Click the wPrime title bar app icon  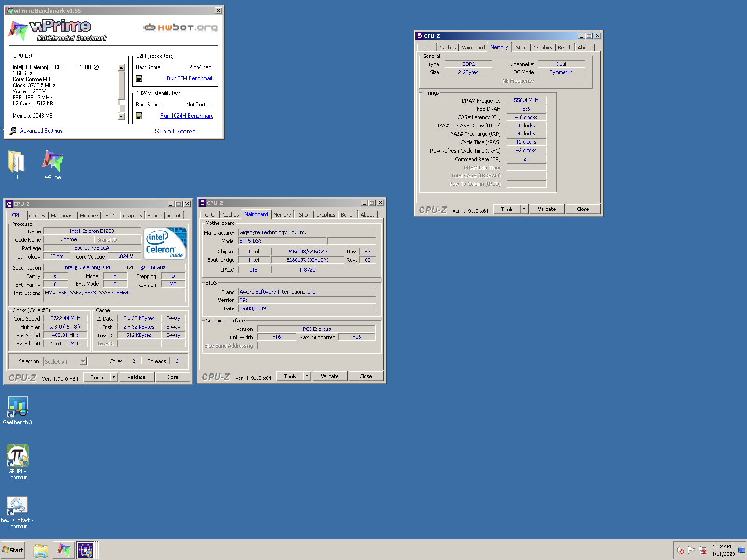point(9,10)
